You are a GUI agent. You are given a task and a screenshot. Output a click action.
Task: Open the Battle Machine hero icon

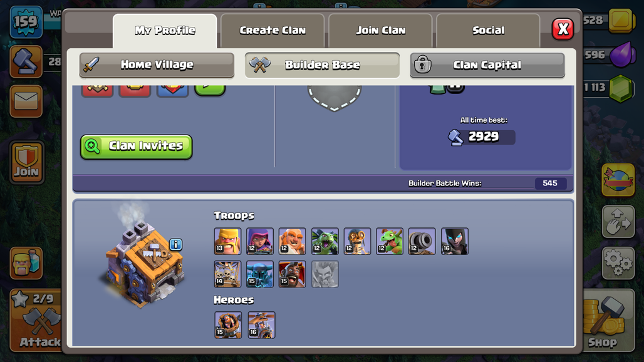228,325
